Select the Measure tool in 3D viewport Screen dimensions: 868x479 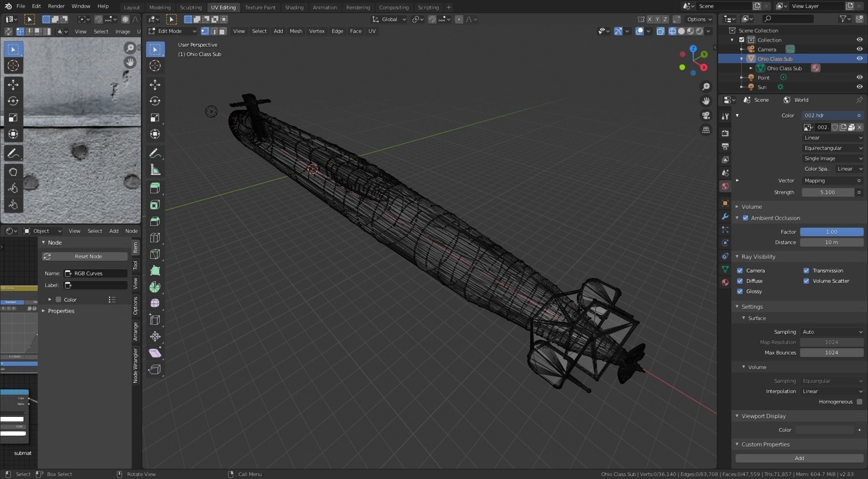pyautogui.click(x=155, y=170)
